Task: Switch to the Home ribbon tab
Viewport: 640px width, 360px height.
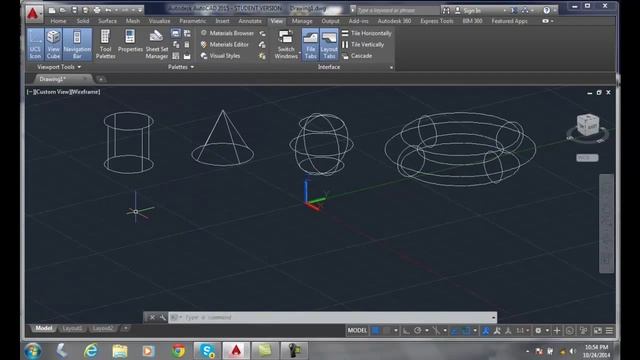Action: [58, 21]
